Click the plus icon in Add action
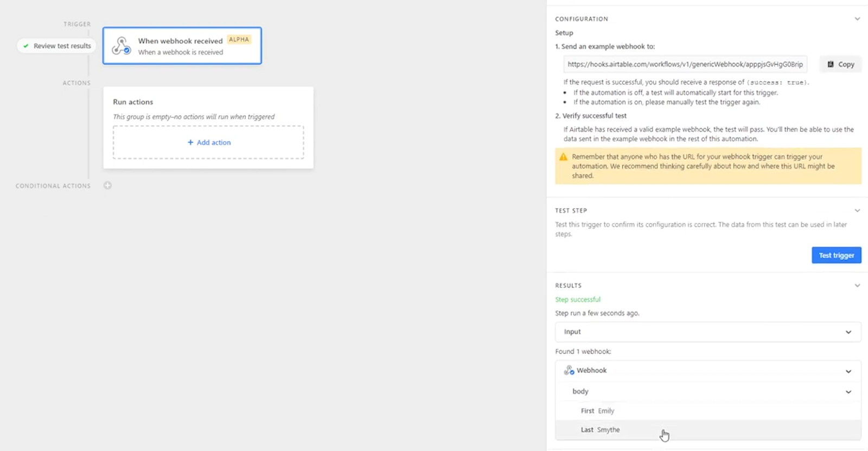Viewport: 868px width, 451px height. 190,142
